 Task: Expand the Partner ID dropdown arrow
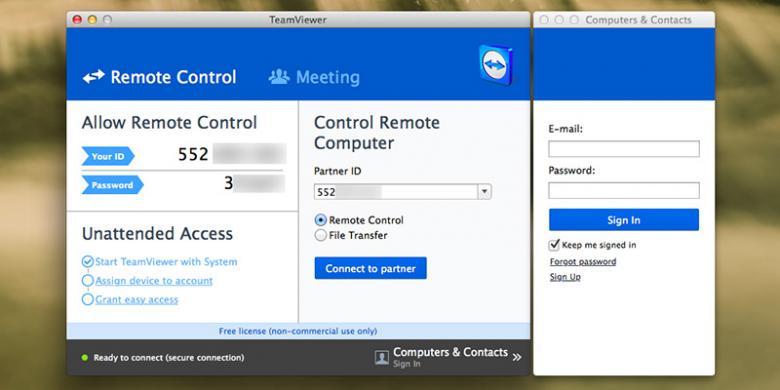click(485, 192)
